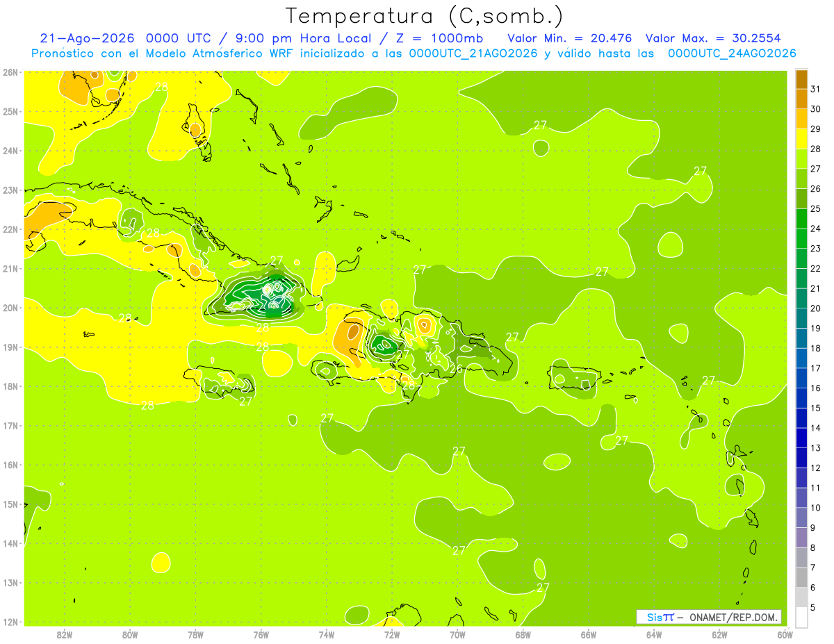Click the "66W" longitude axis label
The height and width of the screenshot is (644, 834).
589,634
